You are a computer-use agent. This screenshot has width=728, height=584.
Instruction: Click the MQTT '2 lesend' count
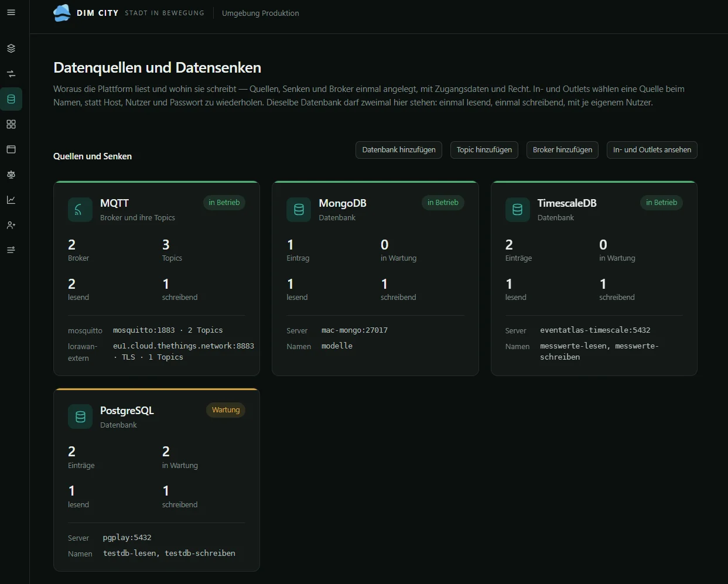point(78,289)
